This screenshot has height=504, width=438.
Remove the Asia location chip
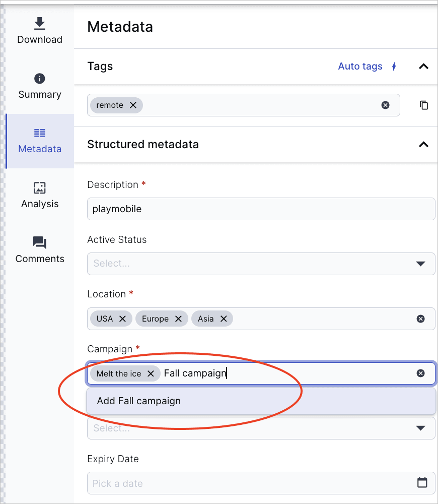point(224,319)
